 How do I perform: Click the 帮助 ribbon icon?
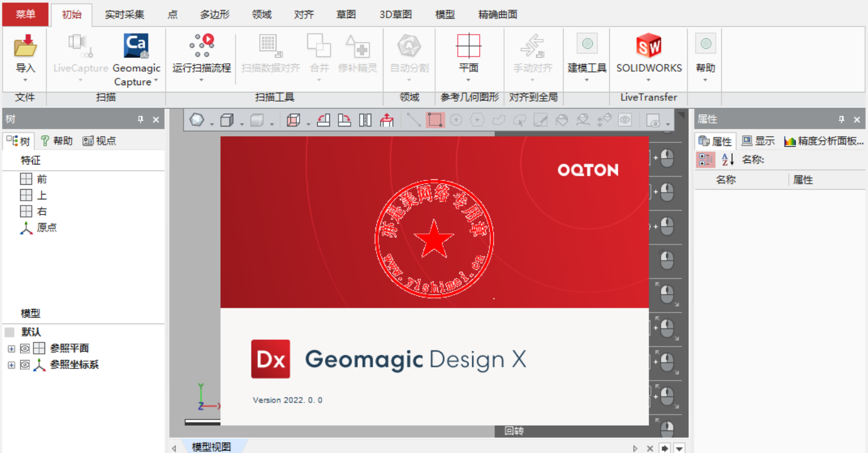coord(706,44)
